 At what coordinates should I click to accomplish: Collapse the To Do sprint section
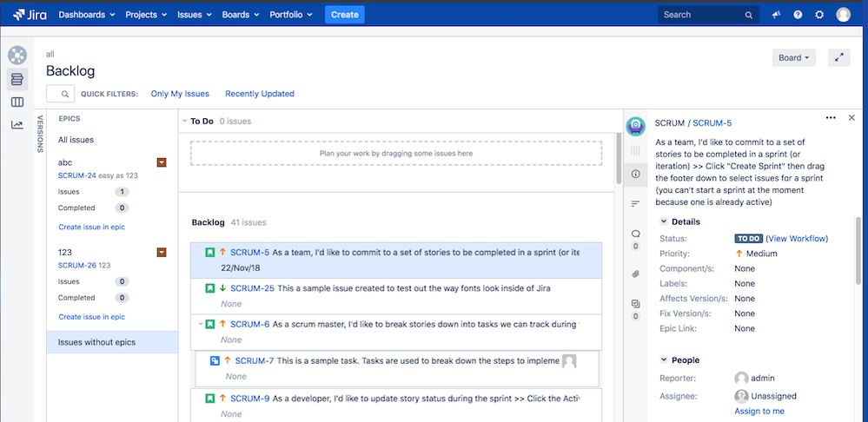pos(184,121)
